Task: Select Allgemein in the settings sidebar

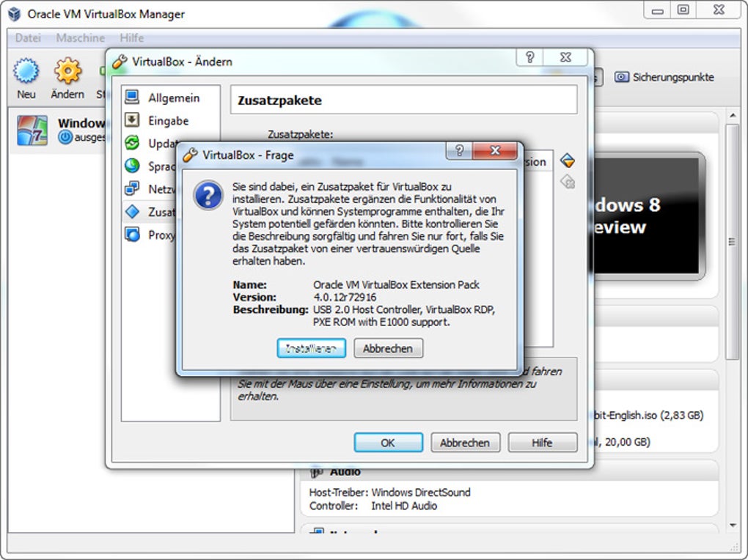Action: tap(170, 97)
